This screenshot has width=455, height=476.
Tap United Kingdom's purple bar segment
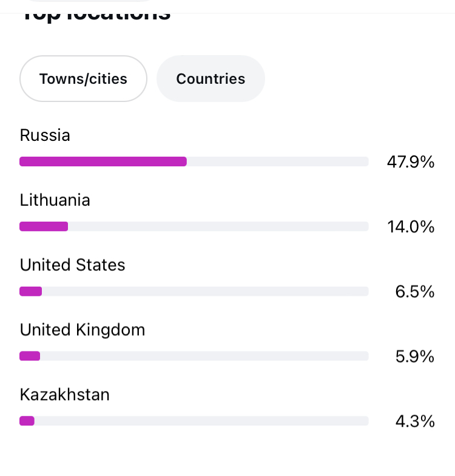[x=30, y=356]
